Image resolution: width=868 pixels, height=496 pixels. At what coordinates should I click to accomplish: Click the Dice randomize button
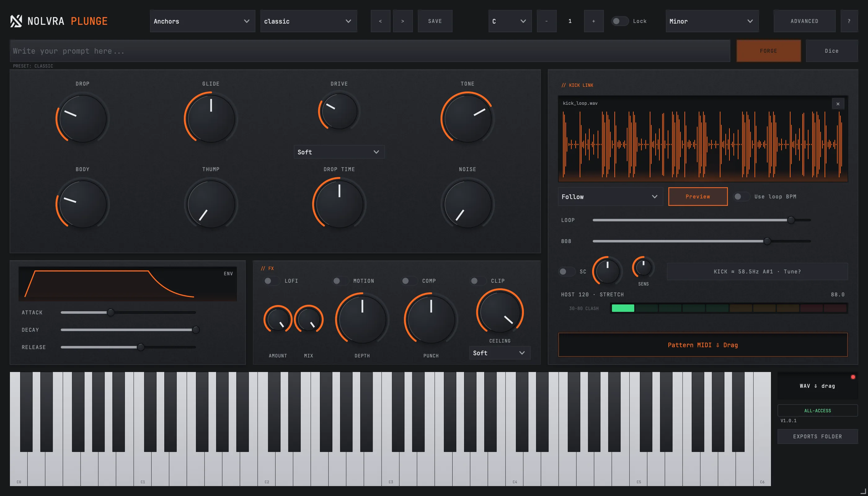[x=831, y=51]
